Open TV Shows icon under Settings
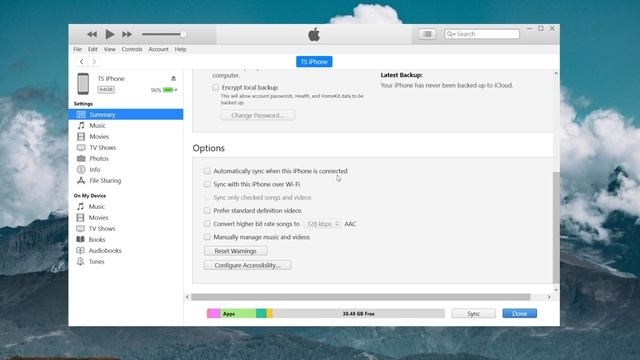This screenshot has height=360, width=640. pos(81,147)
